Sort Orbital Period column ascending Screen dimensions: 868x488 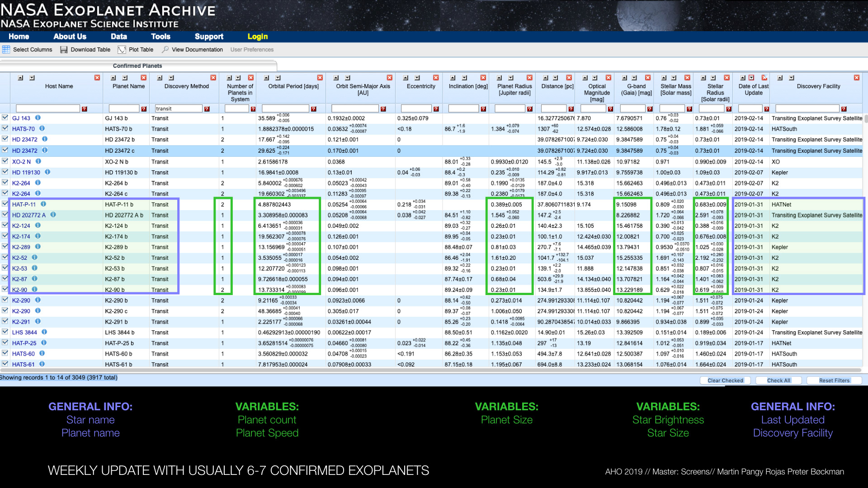tap(266, 78)
